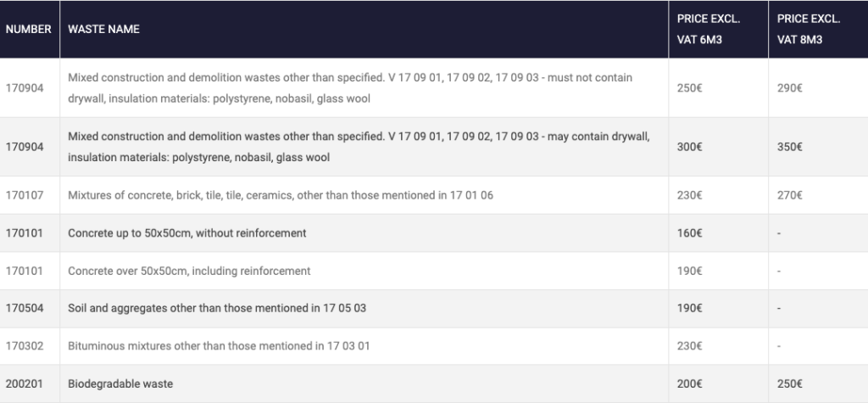The height and width of the screenshot is (403, 868).
Task: Select the 160€ price cell
Action: pos(689,233)
